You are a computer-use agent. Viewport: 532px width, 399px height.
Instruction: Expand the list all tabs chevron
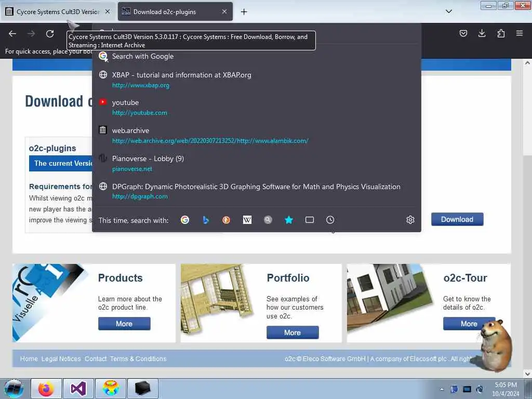click(x=448, y=11)
